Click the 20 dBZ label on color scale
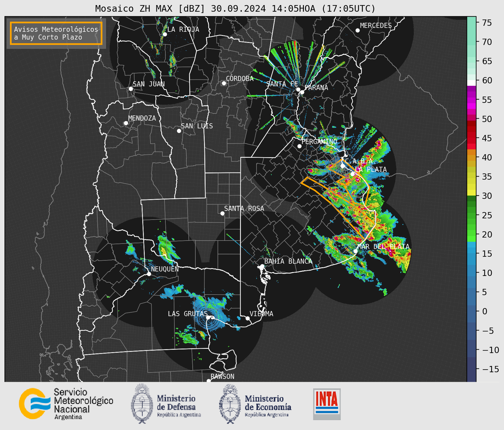This screenshot has width=504, height=430. click(487, 234)
